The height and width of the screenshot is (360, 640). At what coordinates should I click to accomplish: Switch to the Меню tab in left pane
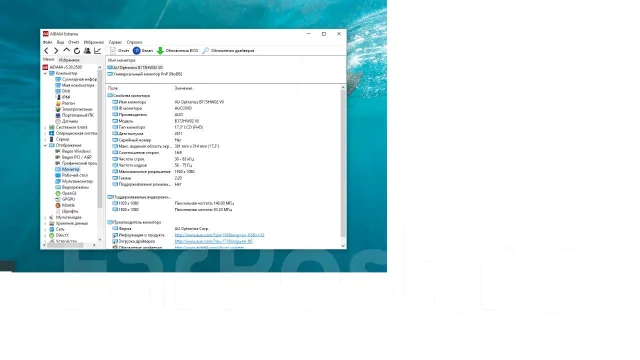tap(49, 60)
